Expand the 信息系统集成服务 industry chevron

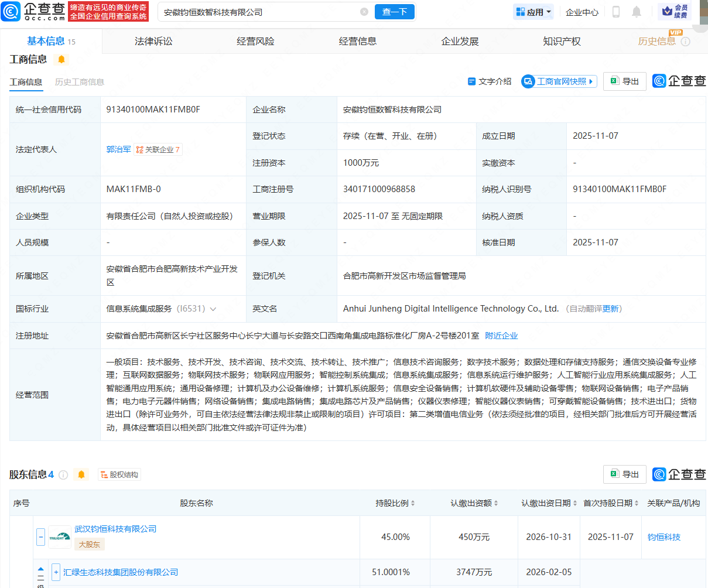(213, 309)
